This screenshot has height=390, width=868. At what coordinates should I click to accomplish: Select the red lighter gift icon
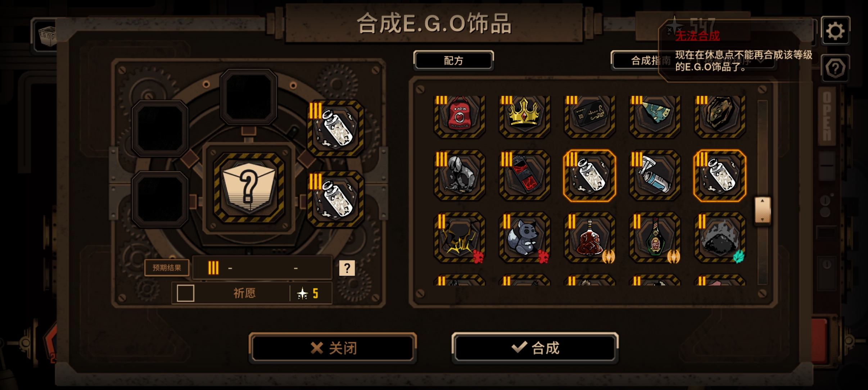[x=524, y=175]
